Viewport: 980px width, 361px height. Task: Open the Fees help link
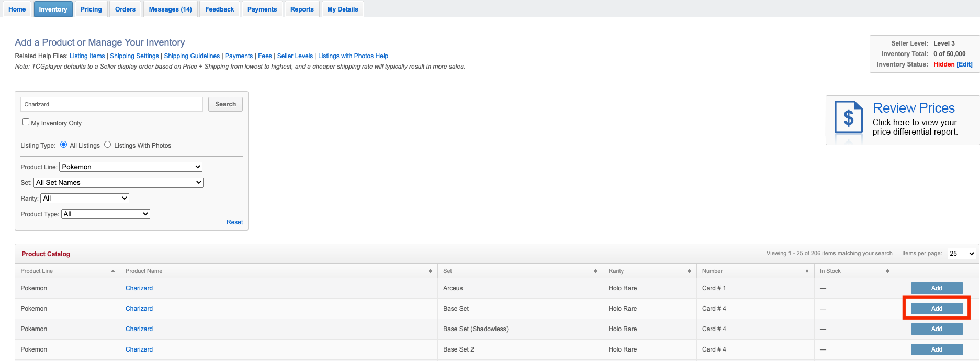pos(265,56)
